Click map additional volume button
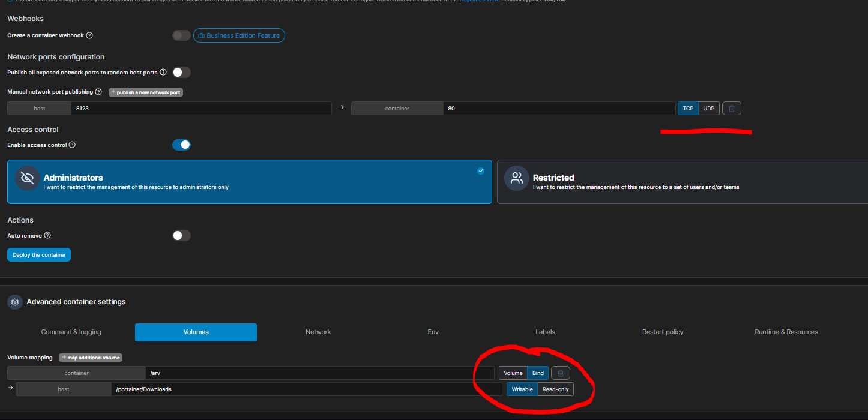The width and height of the screenshot is (868, 420). click(91, 358)
